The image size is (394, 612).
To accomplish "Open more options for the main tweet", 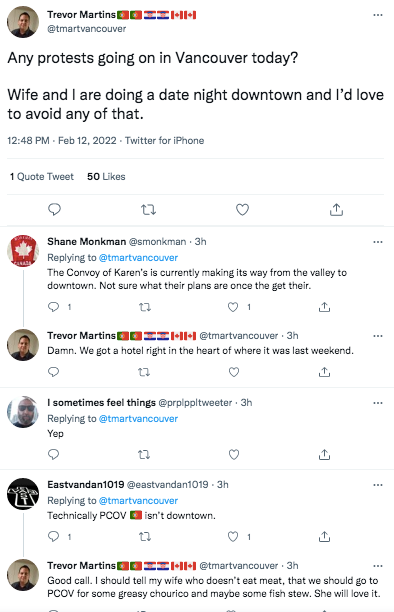I will 378,15.
